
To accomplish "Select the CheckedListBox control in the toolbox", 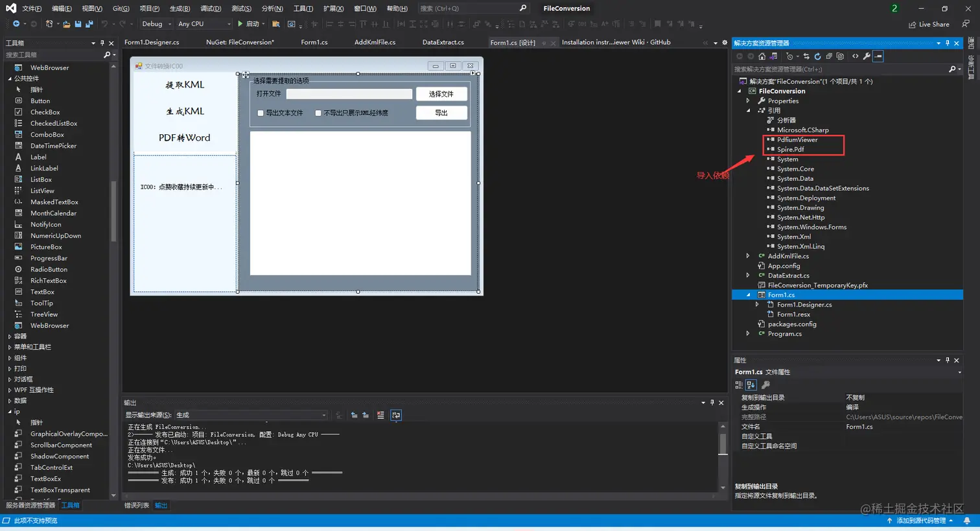I will (x=54, y=123).
